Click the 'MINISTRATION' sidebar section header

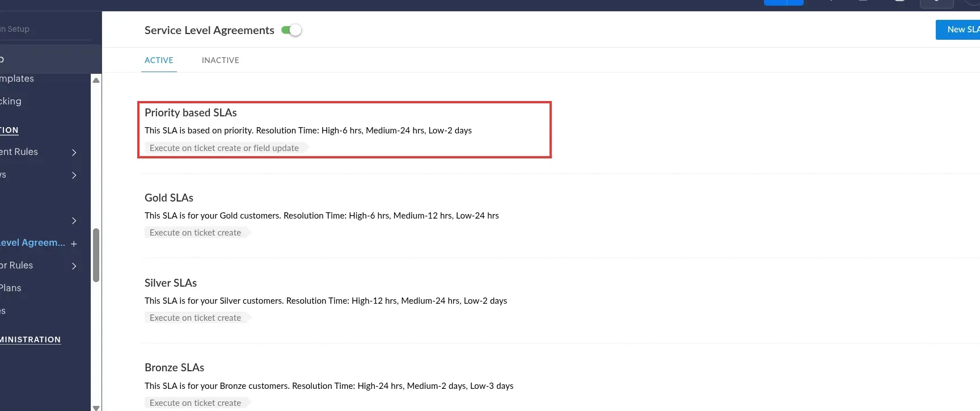point(30,339)
